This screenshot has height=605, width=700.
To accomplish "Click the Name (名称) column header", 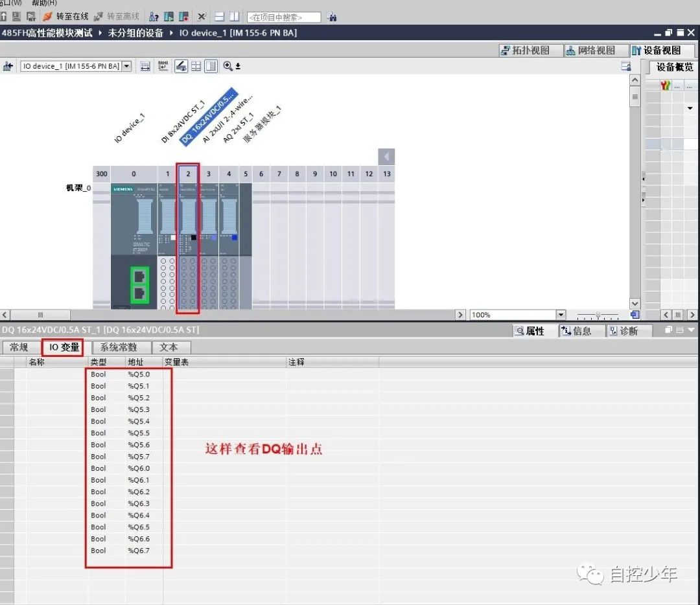I will point(57,362).
